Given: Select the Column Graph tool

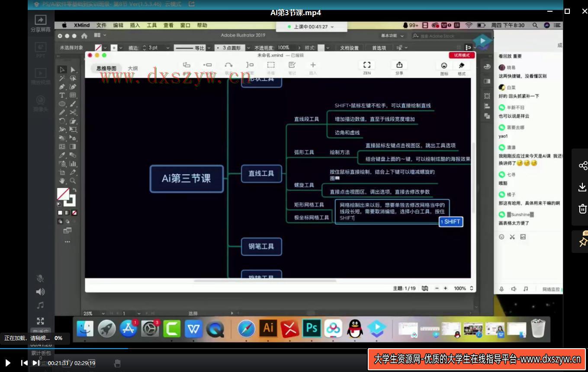Looking at the screenshot, I should 73,164.
